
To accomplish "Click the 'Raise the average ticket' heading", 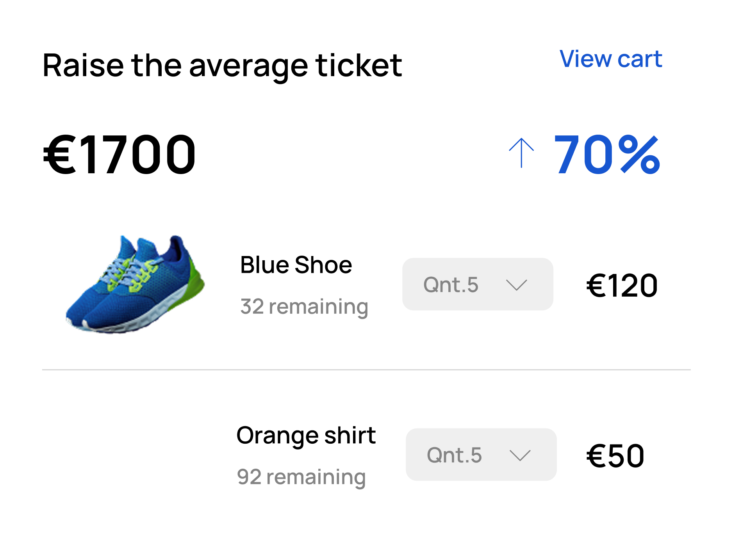I will click(x=222, y=66).
